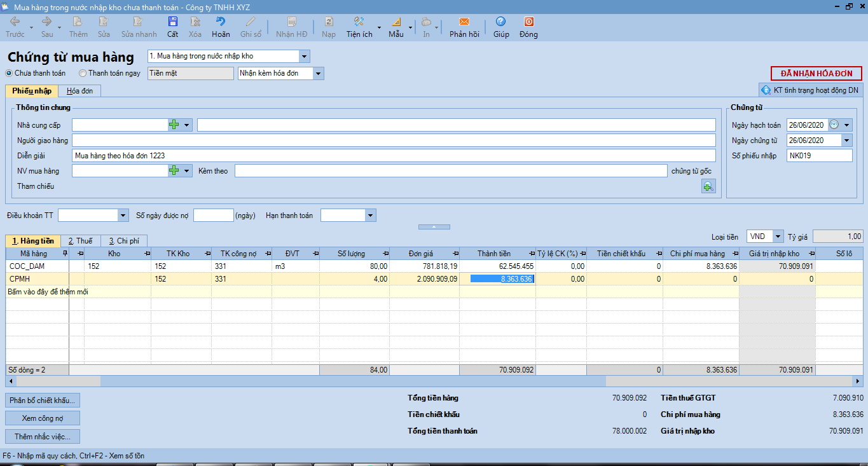Image resolution: width=868 pixels, height=466 pixels.
Task: Add new supplier with Nhà cung cấp plus icon
Action: pyautogui.click(x=174, y=125)
